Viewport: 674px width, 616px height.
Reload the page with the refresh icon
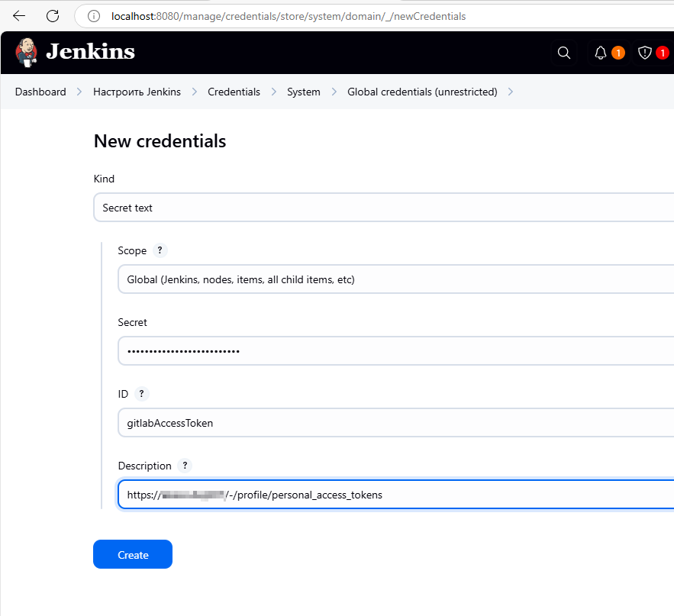point(53,15)
